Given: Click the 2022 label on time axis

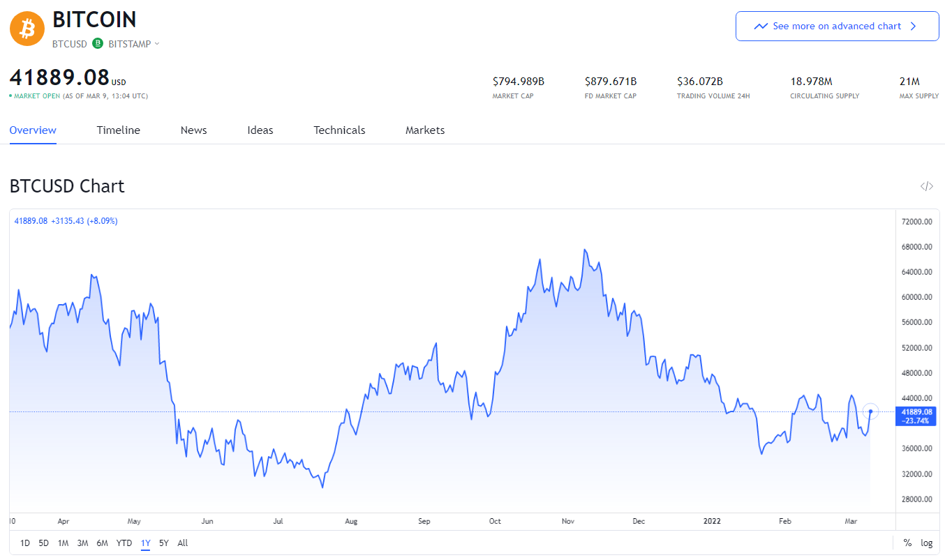Looking at the screenshot, I should (x=712, y=521).
